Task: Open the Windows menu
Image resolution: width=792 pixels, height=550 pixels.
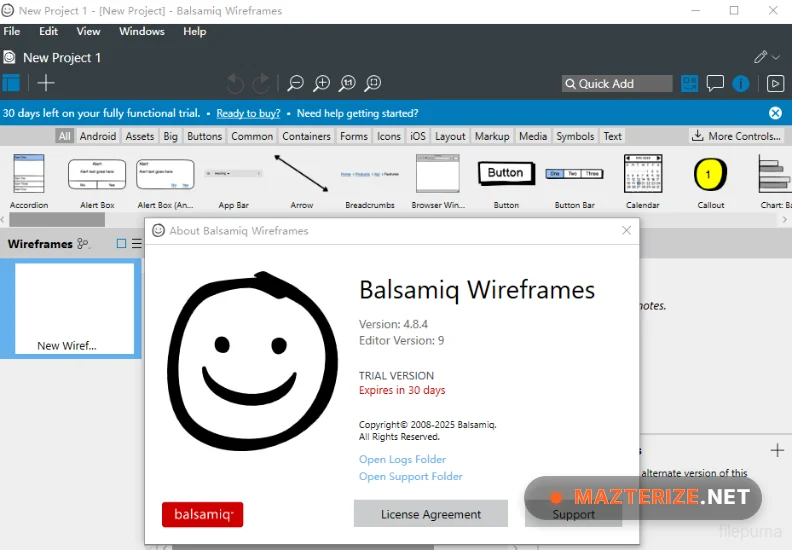Action: point(142,31)
